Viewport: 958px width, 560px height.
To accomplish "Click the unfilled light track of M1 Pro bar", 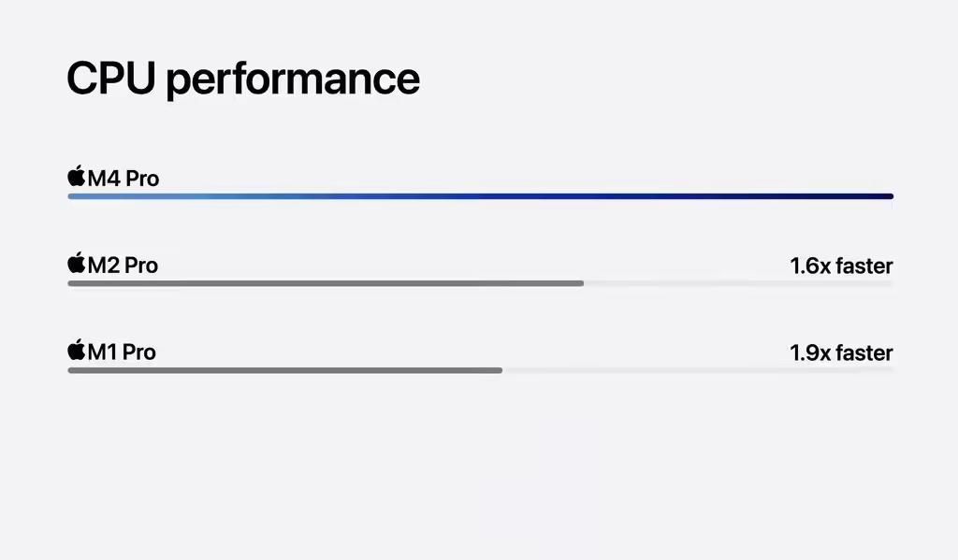I will [x=698, y=370].
